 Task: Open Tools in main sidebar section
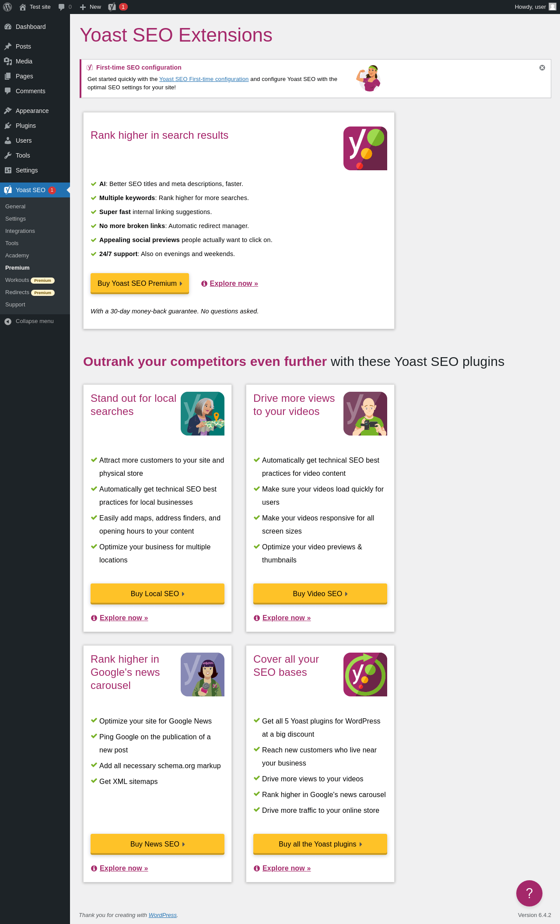tap(35, 155)
